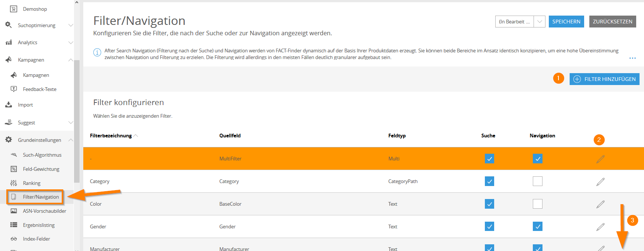Image resolution: width=644 pixels, height=251 pixels.
Task: Click the pencil icon for Category filter
Action: 600,182
